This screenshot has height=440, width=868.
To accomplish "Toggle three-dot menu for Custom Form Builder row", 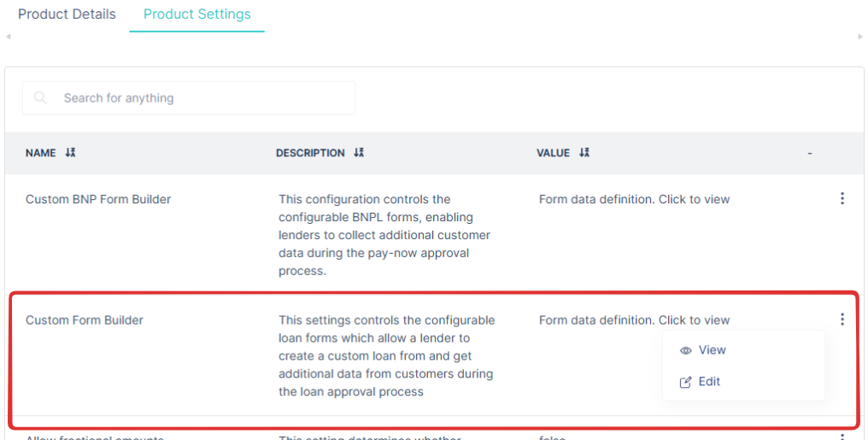I will pyautogui.click(x=842, y=320).
